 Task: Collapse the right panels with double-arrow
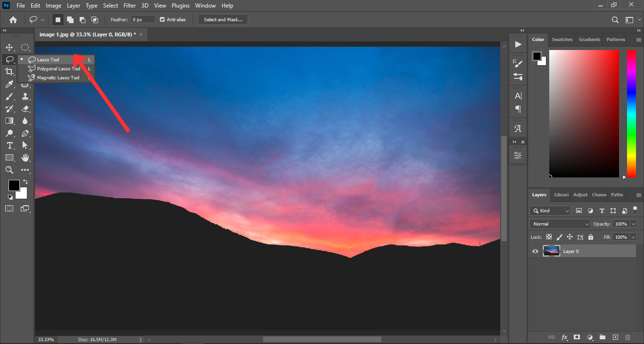[639, 30]
